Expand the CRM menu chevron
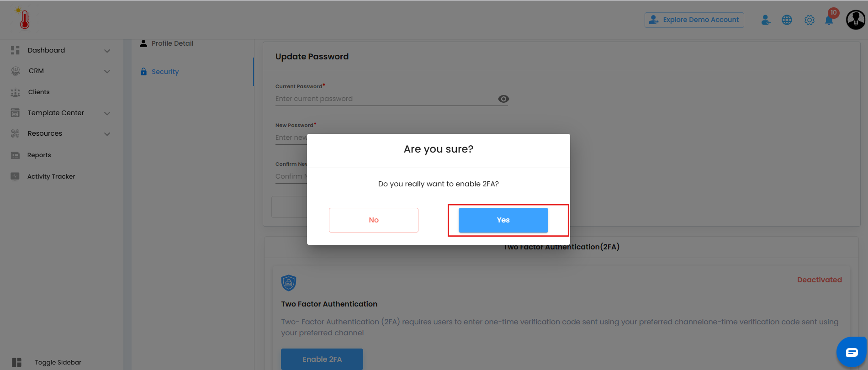Viewport: 868px width, 370px height. pyautogui.click(x=107, y=71)
